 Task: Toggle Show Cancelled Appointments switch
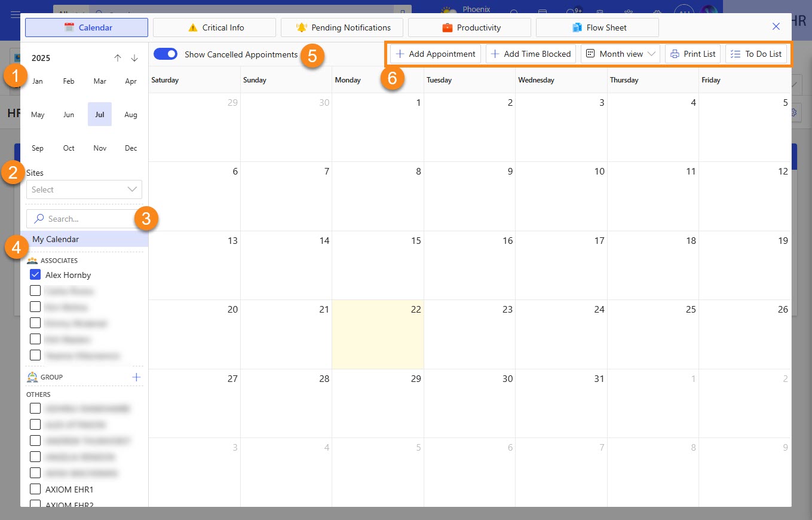pos(166,54)
